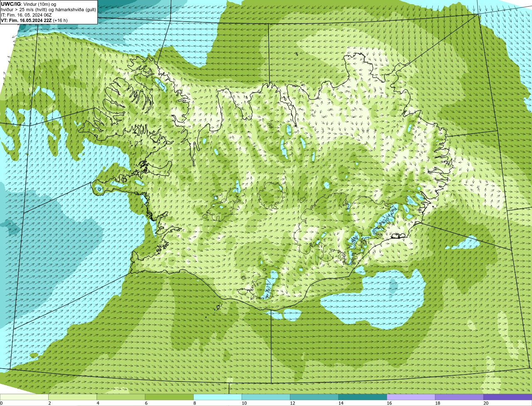Image resolution: width=532 pixels, height=406 pixels.
Task: Click the 'UWC/IG: Vindur (10m) og' title line
Action: (29, 4)
